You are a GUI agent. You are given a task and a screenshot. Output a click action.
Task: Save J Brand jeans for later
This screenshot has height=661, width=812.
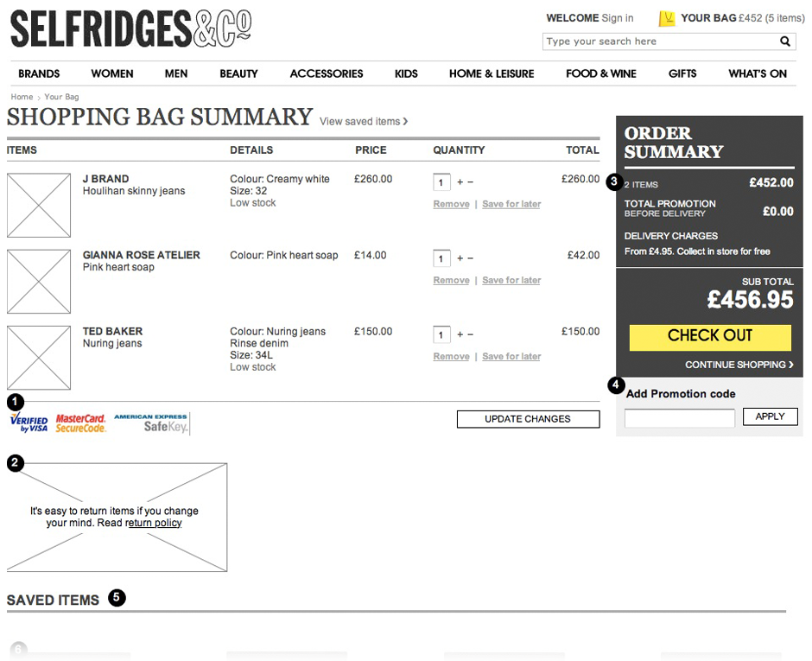coord(511,204)
